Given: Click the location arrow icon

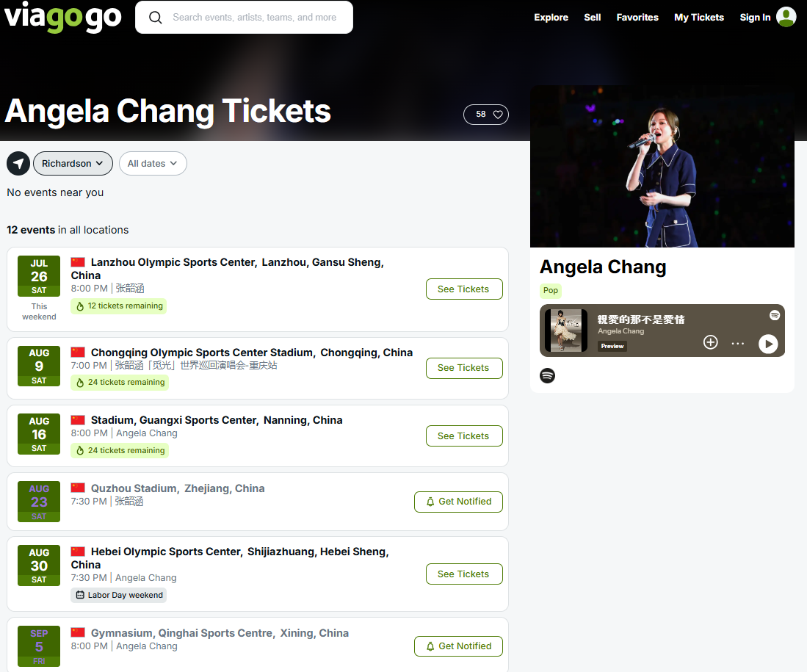Looking at the screenshot, I should tap(18, 164).
